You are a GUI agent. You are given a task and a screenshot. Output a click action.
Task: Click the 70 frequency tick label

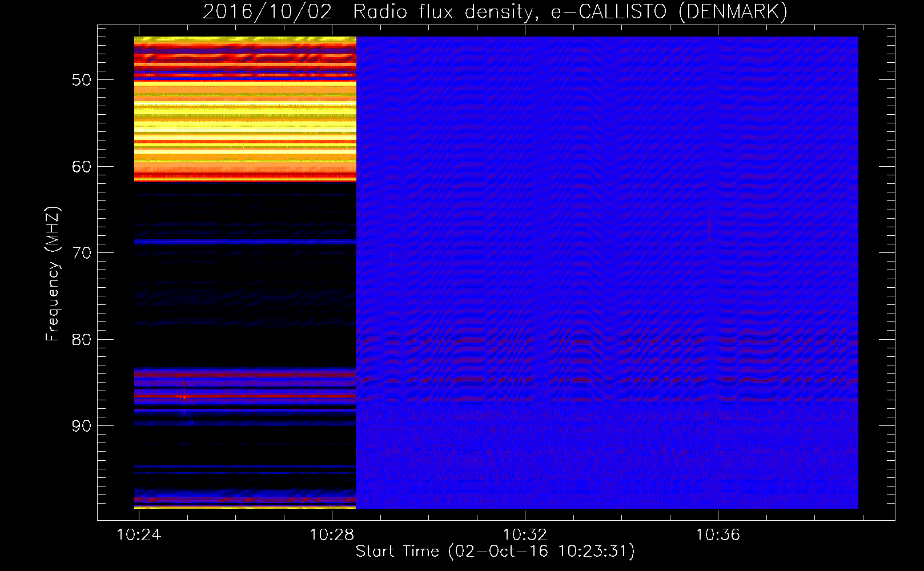82,253
